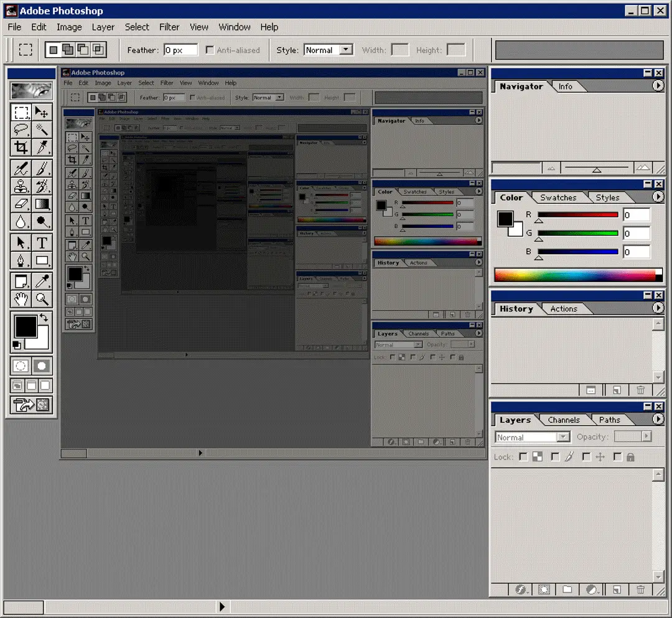The image size is (672, 618).
Task: Choose the Magic Wand tool
Action: [x=42, y=130]
